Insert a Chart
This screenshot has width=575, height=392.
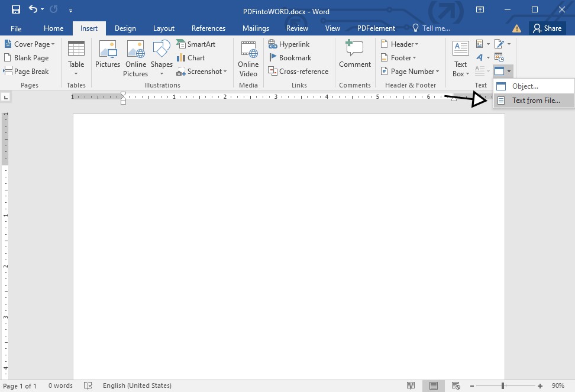(192, 57)
